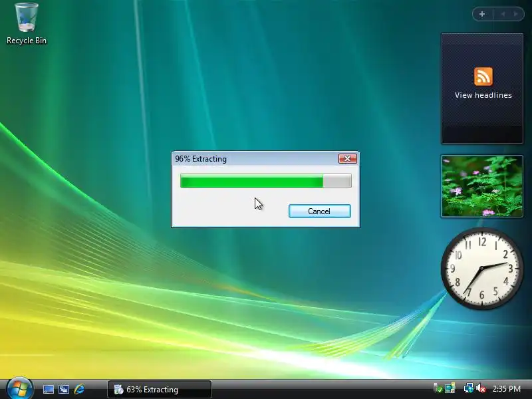Open the Recycle Bin desktop icon
Image resolution: width=532 pixels, height=399 pixels.
(x=27, y=24)
